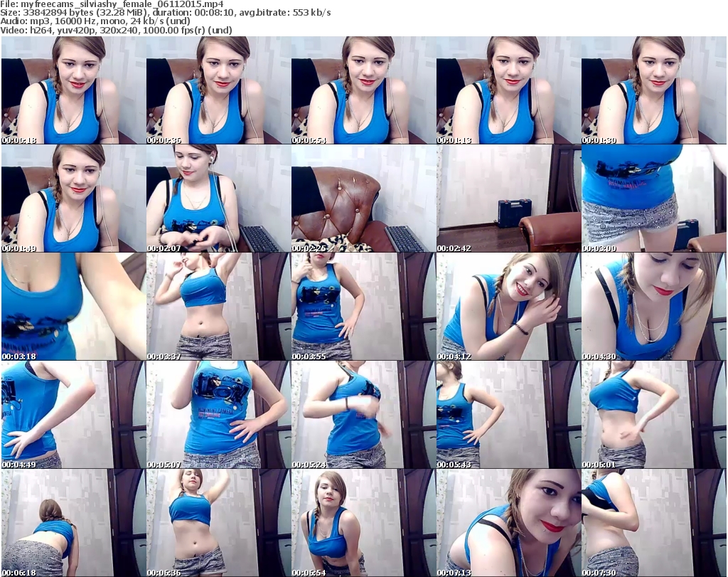Select the thumbnail stamped 00:02:42
The width and height of the screenshot is (728, 577).
[x=508, y=198]
